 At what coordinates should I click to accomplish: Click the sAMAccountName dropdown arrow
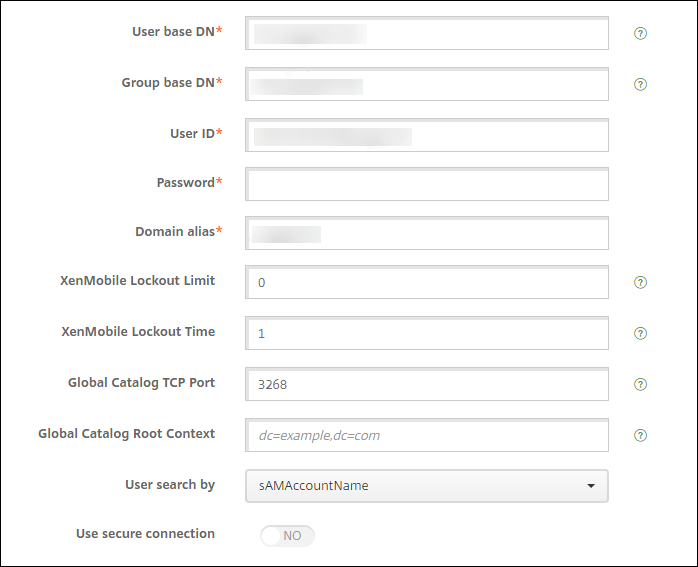tap(591, 486)
